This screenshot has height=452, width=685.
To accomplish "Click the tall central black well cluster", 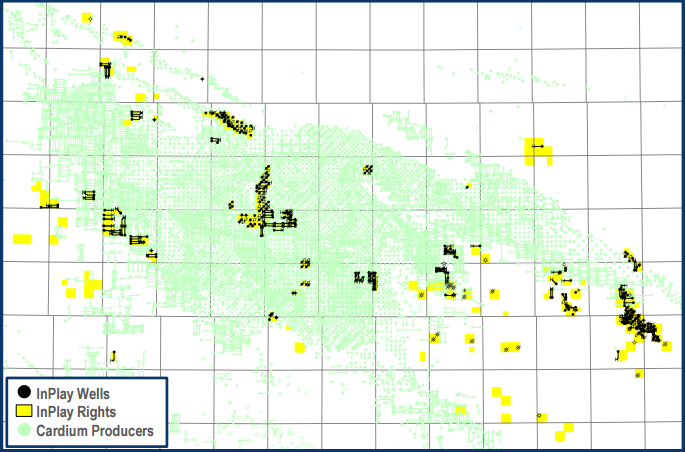I will tap(264, 200).
